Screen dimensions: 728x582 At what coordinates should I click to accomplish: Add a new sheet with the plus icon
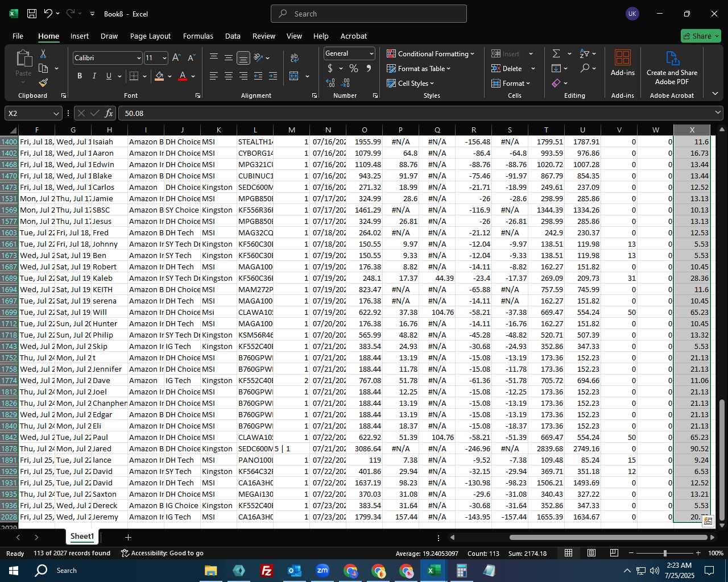tap(128, 537)
